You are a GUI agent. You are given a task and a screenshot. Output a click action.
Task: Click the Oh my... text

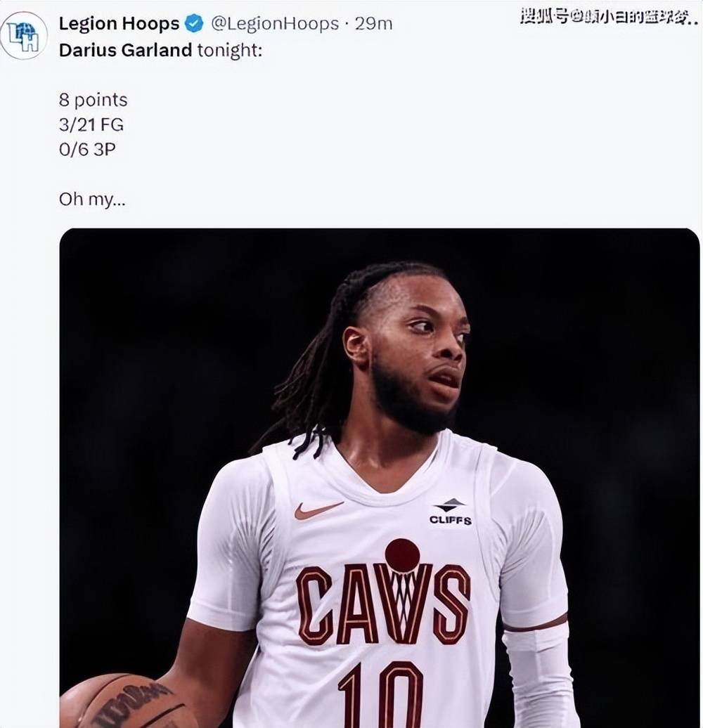point(92,200)
